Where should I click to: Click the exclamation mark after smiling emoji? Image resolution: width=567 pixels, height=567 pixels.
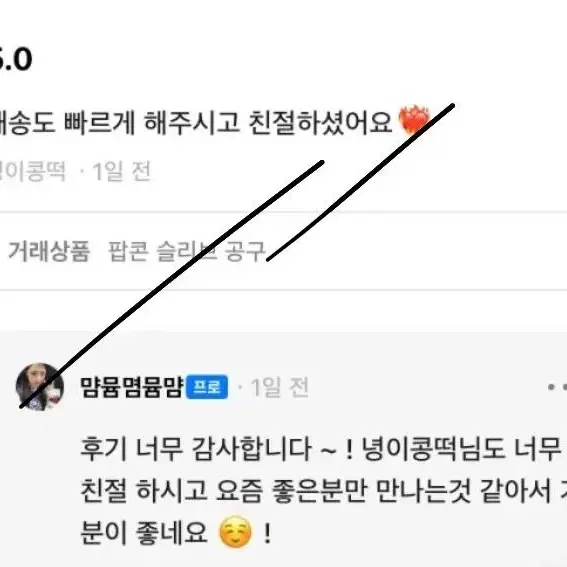click(267, 532)
